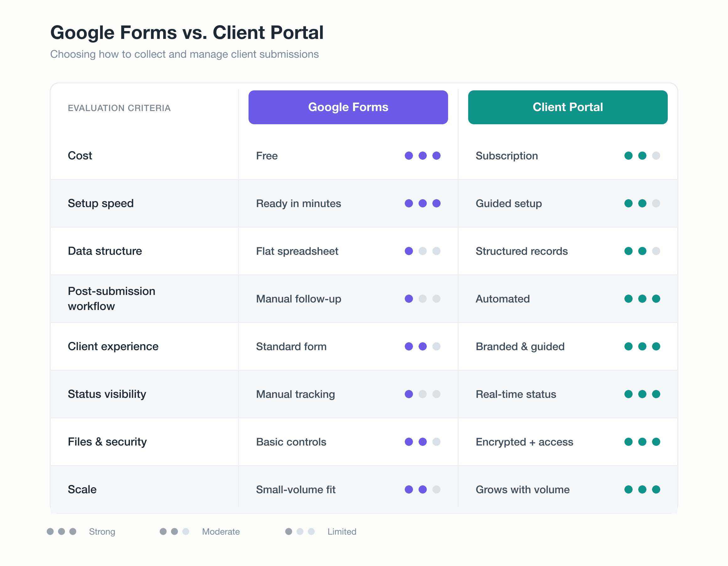
Task: Click the 'Free' cell text
Action: [x=267, y=156]
